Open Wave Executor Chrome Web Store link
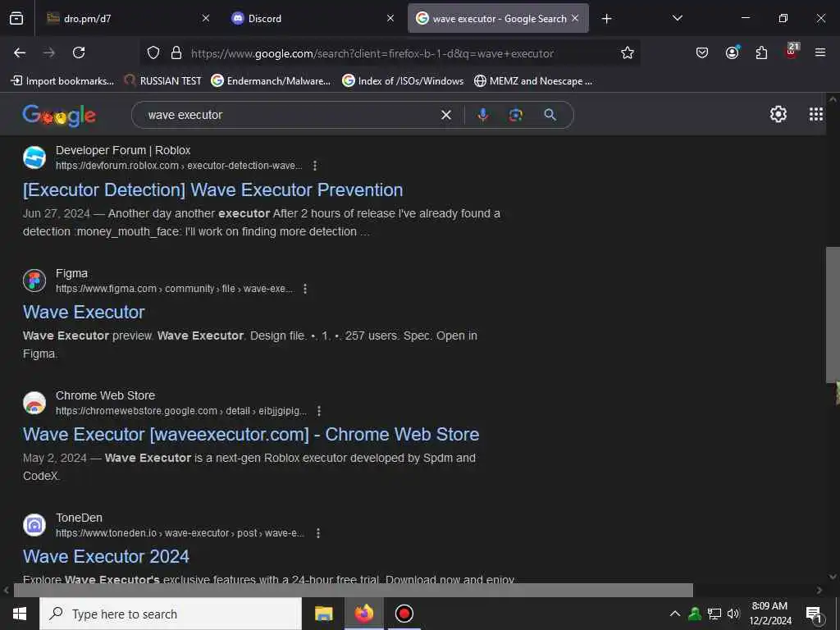 251,434
